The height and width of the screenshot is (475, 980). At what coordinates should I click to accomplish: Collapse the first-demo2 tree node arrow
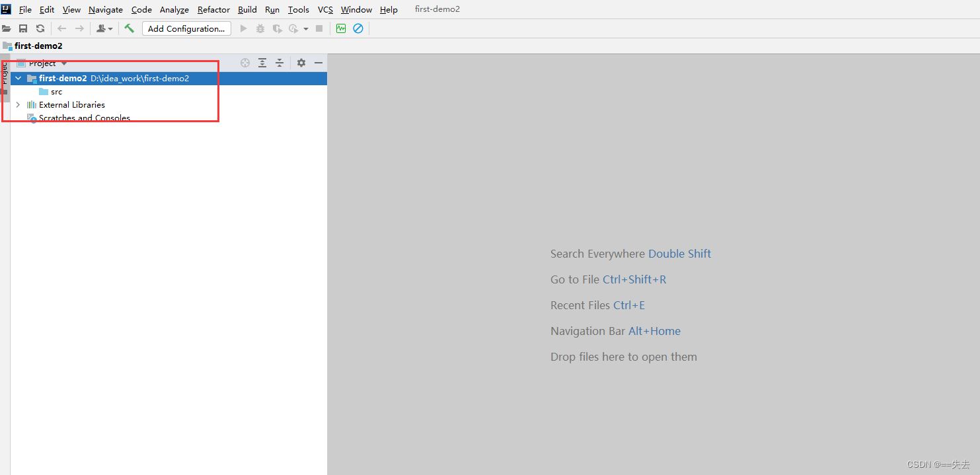click(19, 78)
